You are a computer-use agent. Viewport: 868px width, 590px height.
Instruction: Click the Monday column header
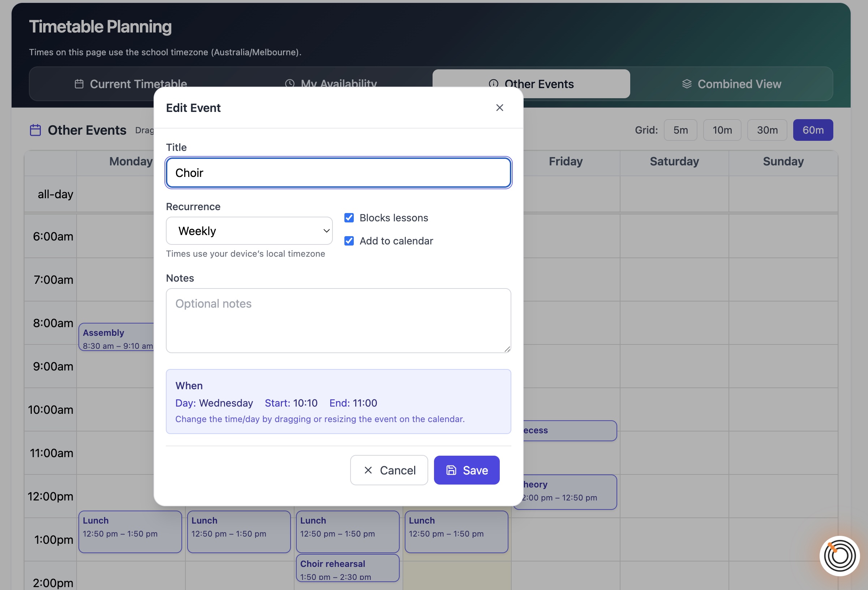131,161
